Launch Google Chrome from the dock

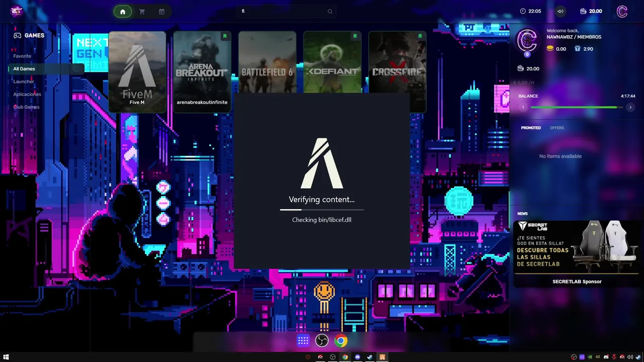(341, 341)
